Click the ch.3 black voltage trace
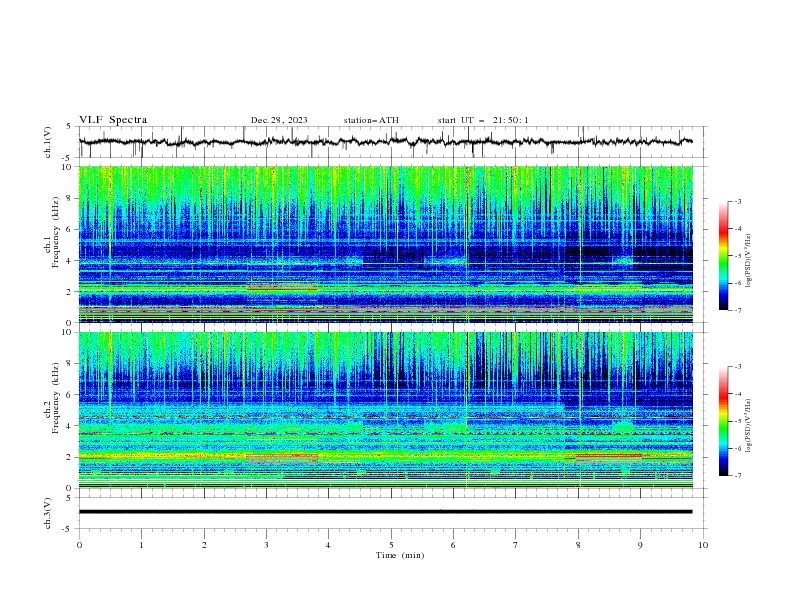792x612 pixels. [385, 512]
